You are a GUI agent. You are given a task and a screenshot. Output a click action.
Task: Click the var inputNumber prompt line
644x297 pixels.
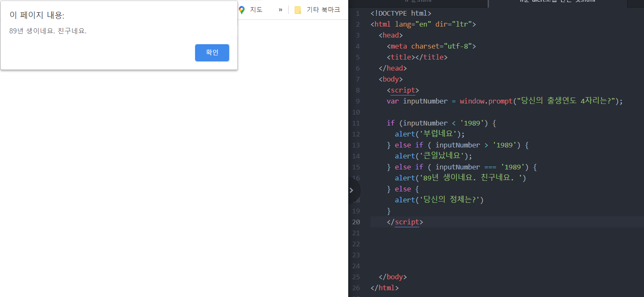coord(505,101)
